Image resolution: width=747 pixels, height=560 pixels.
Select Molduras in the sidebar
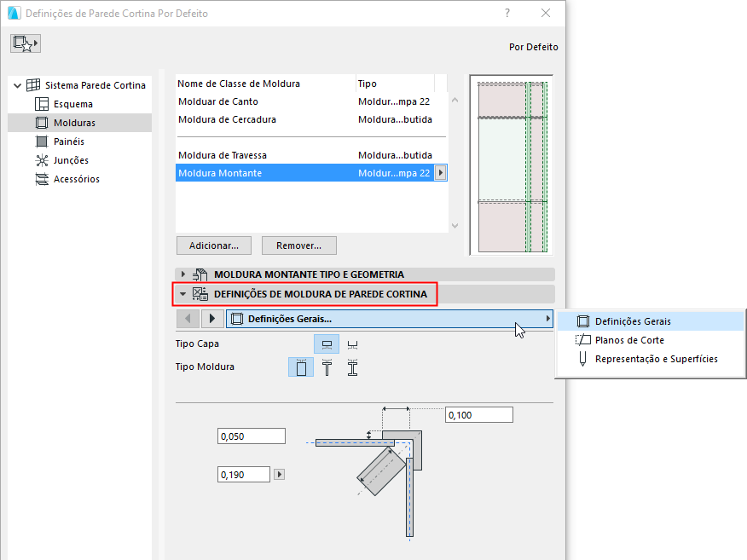point(79,123)
